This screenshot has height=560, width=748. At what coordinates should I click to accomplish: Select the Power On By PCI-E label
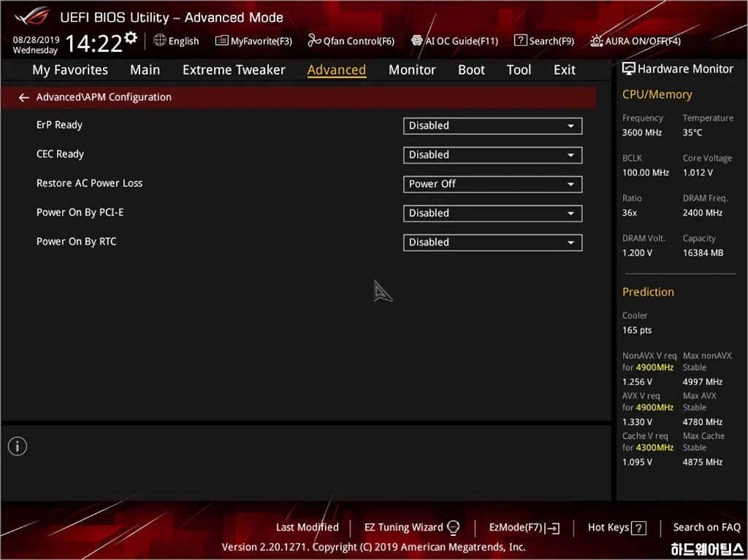pos(80,212)
